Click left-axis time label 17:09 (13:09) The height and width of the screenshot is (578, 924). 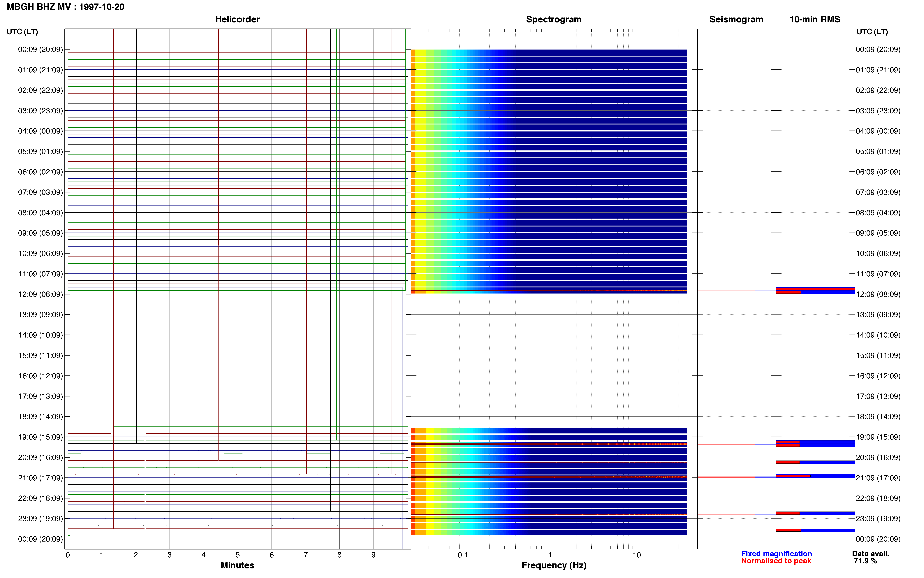[41, 396]
